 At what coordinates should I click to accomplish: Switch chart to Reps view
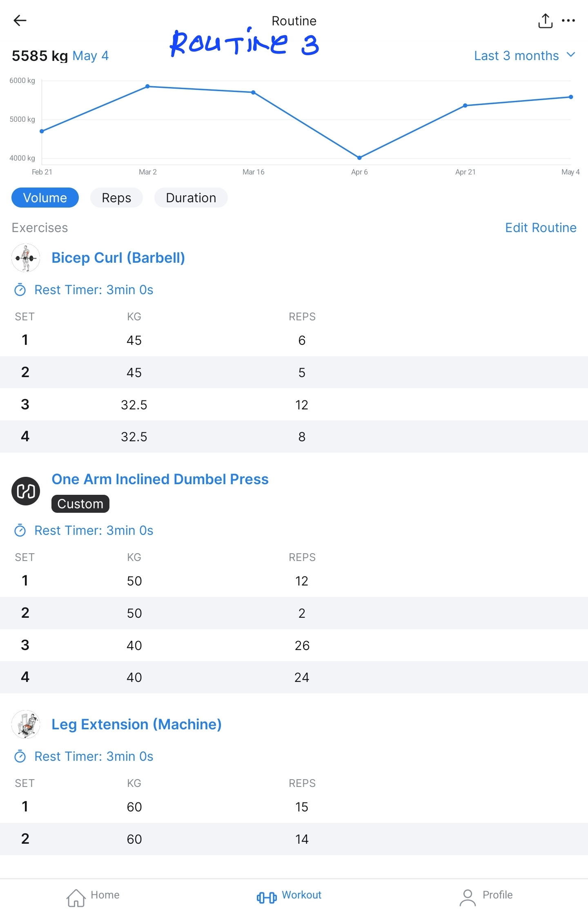pos(116,198)
